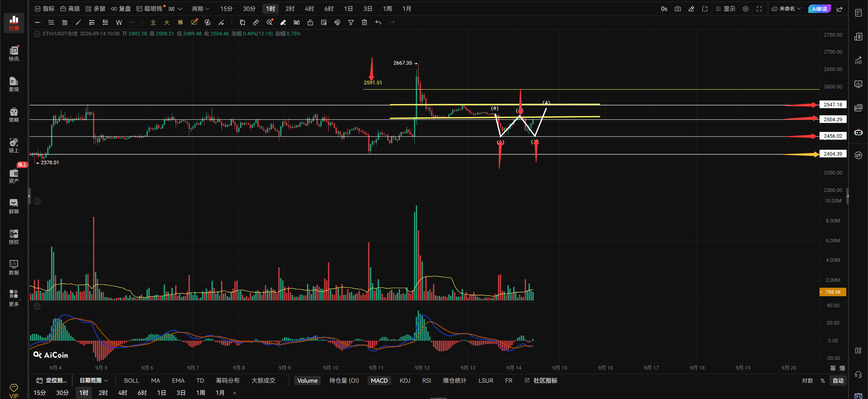Open the 策略 strategy sidebar icon
The height and width of the screenshot is (399, 868).
click(x=14, y=115)
